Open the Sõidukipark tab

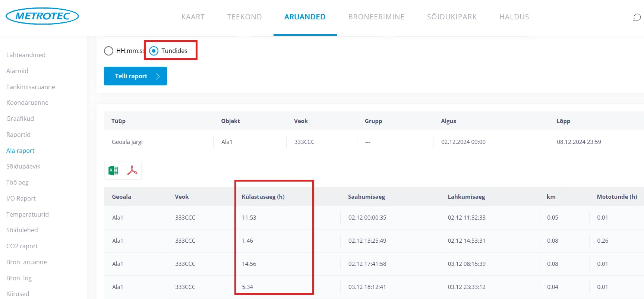tap(452, 17)
